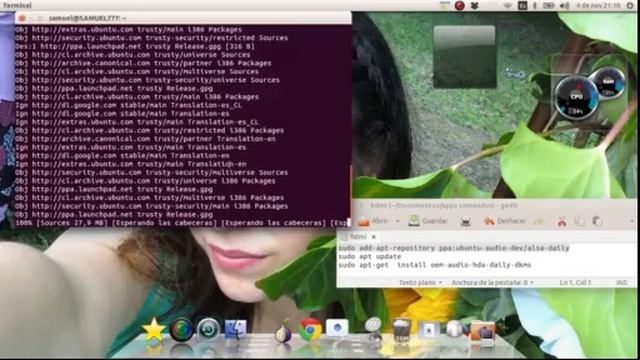Click the Terminal menu bar title
Viewport: 640px width, 360px height.
tap(17, 5)
